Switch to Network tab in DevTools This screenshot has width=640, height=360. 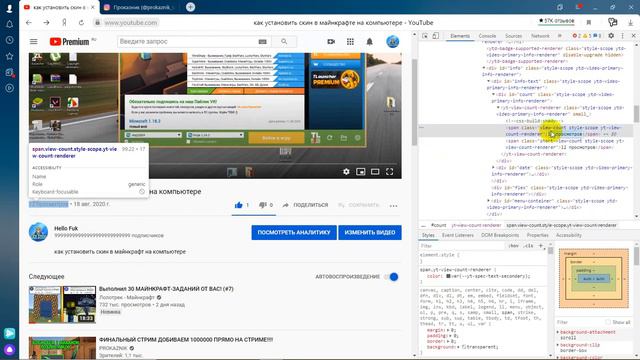coord(540,36)
